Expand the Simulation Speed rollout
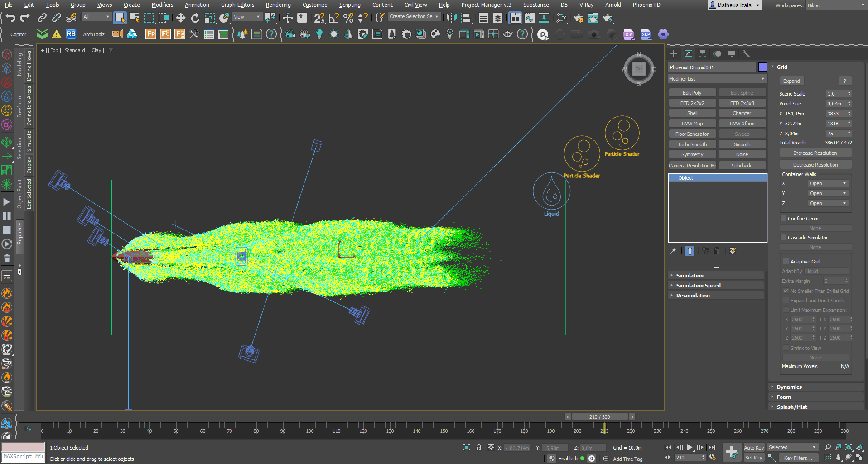 click(x=716, y=286)
